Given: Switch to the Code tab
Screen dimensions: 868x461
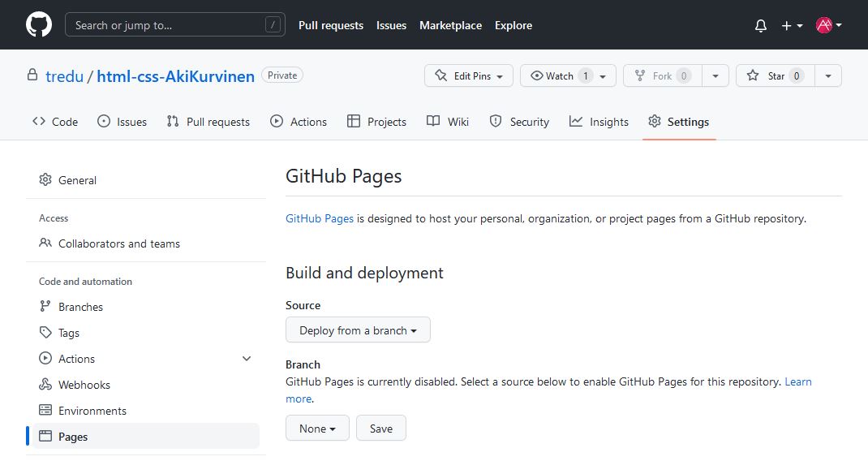Looking at the screenshot, I should pos(55,122).
